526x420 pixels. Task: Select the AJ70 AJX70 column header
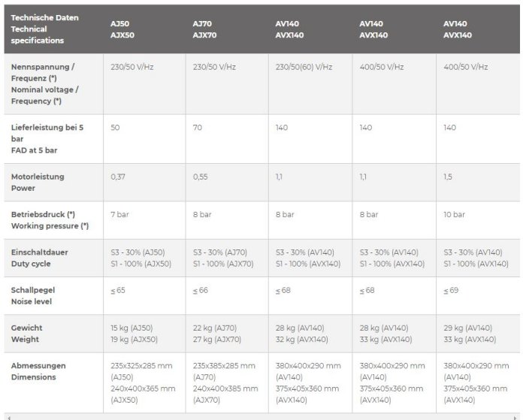[204, 29]
